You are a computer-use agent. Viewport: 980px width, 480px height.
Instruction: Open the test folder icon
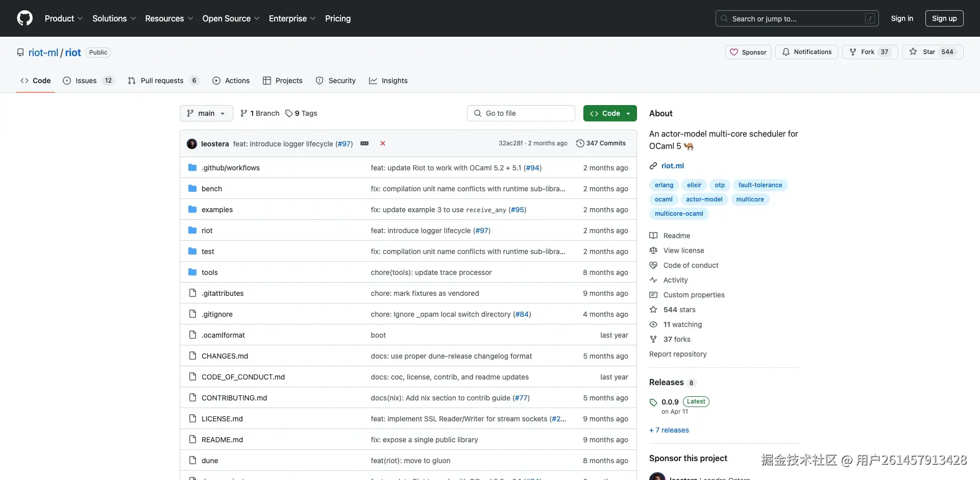[x=192, y=251]
